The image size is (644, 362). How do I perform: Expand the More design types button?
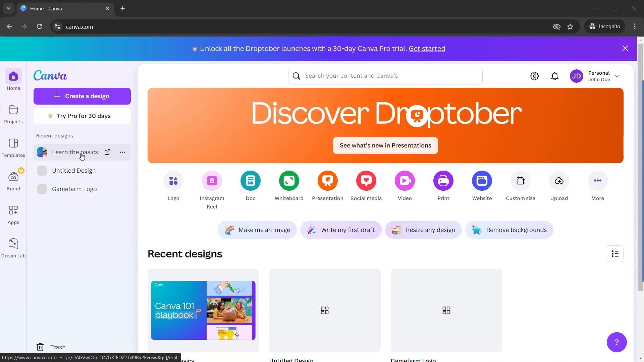tap(597, 181)
